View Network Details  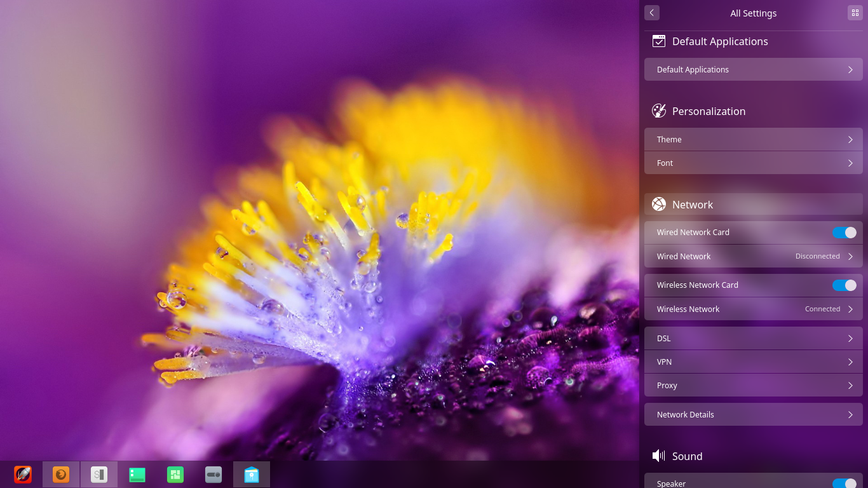click(x=753, y=414)
